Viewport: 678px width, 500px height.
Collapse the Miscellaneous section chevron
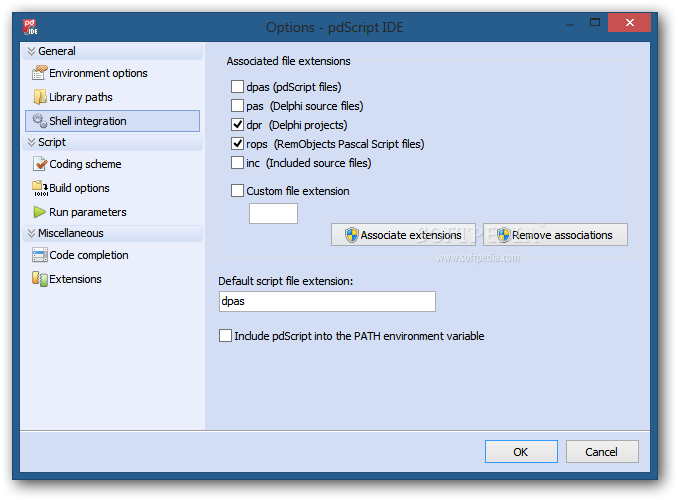pos(31,233)
